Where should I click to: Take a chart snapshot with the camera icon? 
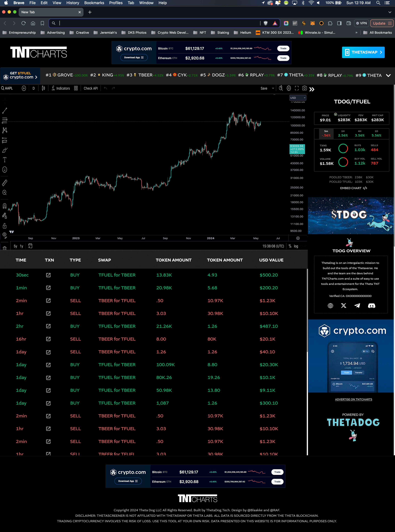304,88
